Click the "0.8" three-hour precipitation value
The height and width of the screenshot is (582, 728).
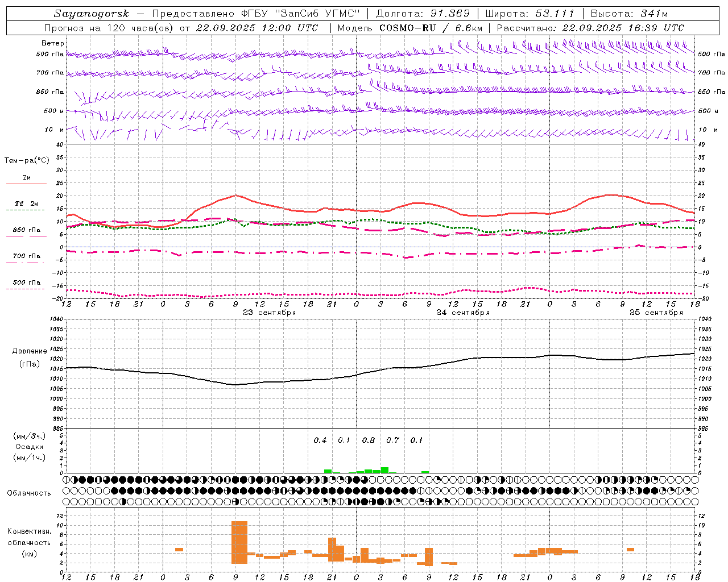369,440
